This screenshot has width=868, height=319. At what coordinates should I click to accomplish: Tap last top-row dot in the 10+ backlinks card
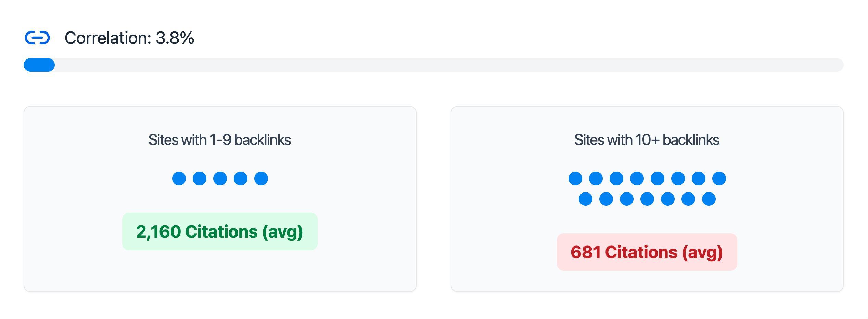coord(719,178)
